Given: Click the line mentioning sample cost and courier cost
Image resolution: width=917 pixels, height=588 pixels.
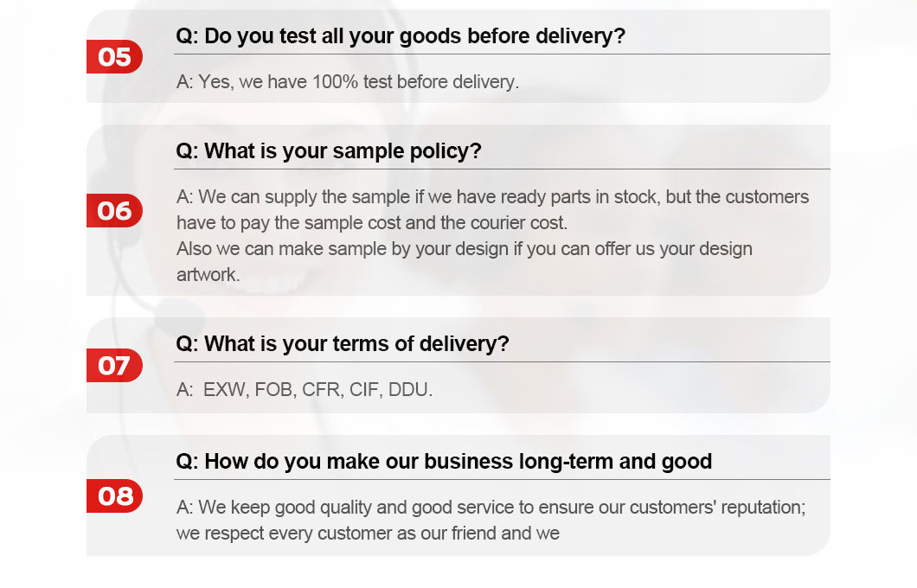Looking at the screenshot, I should tap(372, 223).
